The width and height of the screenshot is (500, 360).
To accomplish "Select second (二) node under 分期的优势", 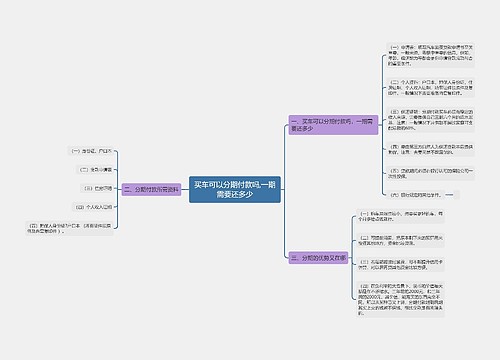I will pos(401,240).
